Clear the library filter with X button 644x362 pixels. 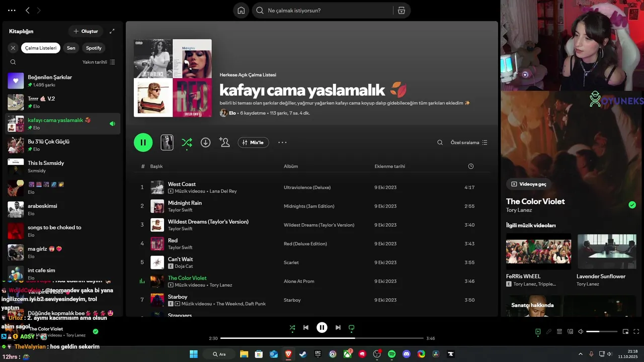click(13, 48)
